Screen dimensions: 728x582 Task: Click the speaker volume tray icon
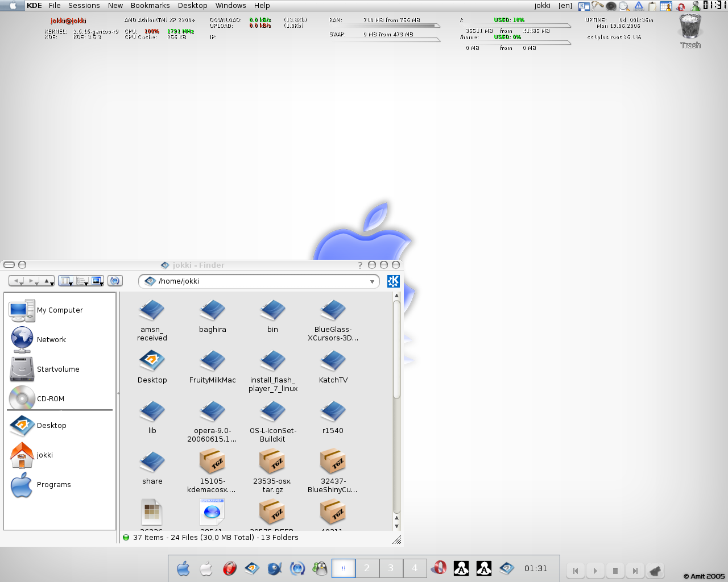click(611, 6)
